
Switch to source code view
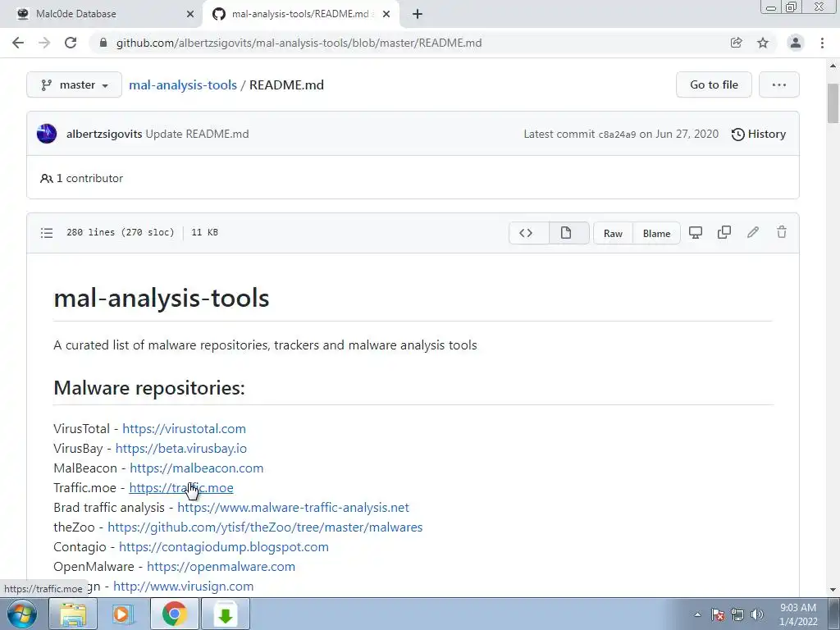(529, 232)
